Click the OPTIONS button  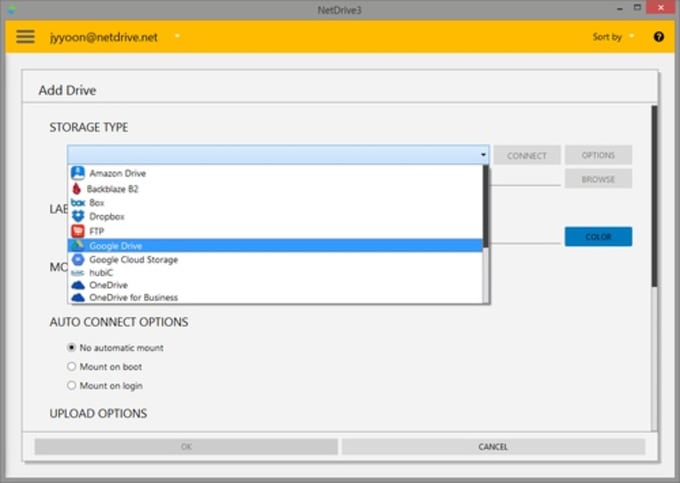click(x=598, y=155)
